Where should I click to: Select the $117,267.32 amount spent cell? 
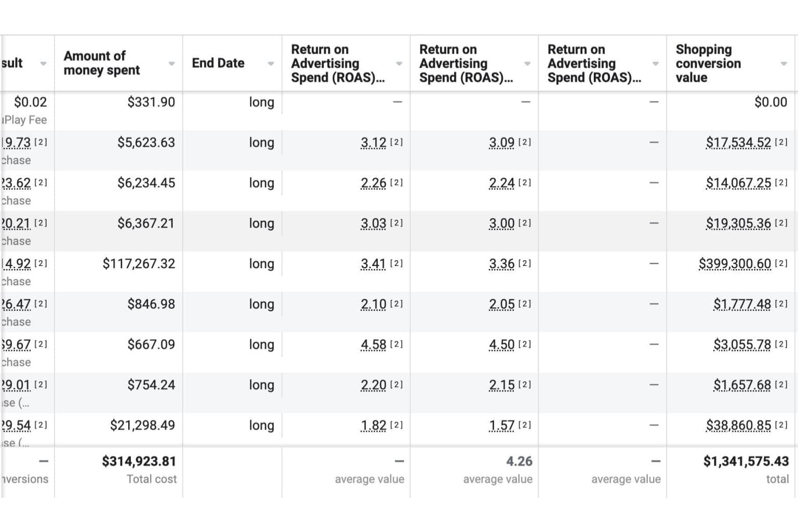coord(139,264)
